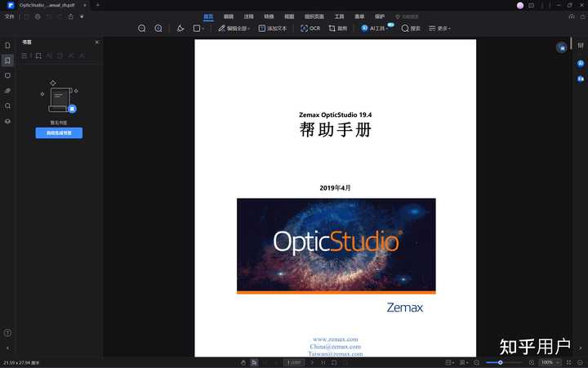The image size is (588, 368).
Task: Click the vertical scrollbar of the document
Action: coord(571,43)
